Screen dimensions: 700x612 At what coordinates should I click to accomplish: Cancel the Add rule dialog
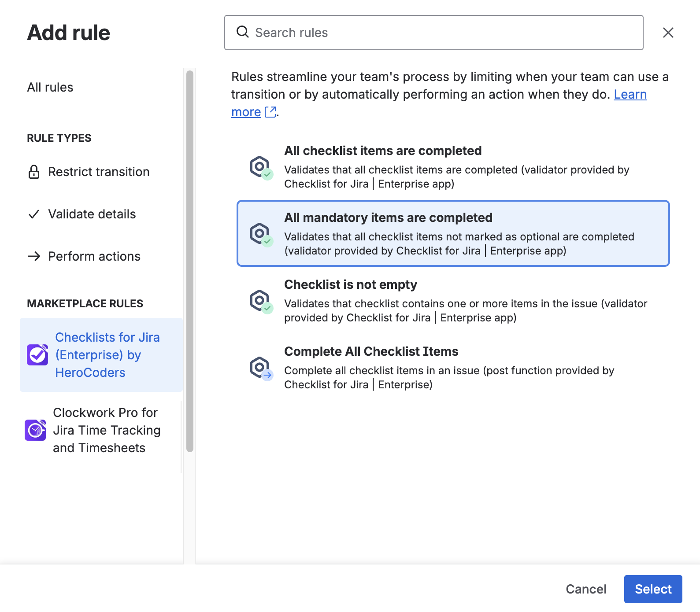(x=585, y=589)
